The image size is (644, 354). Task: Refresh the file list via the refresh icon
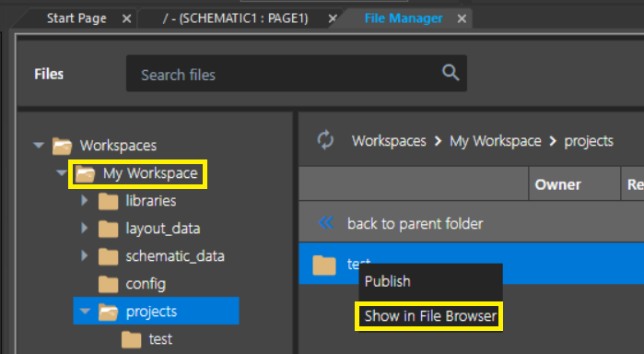click(325, 140)
